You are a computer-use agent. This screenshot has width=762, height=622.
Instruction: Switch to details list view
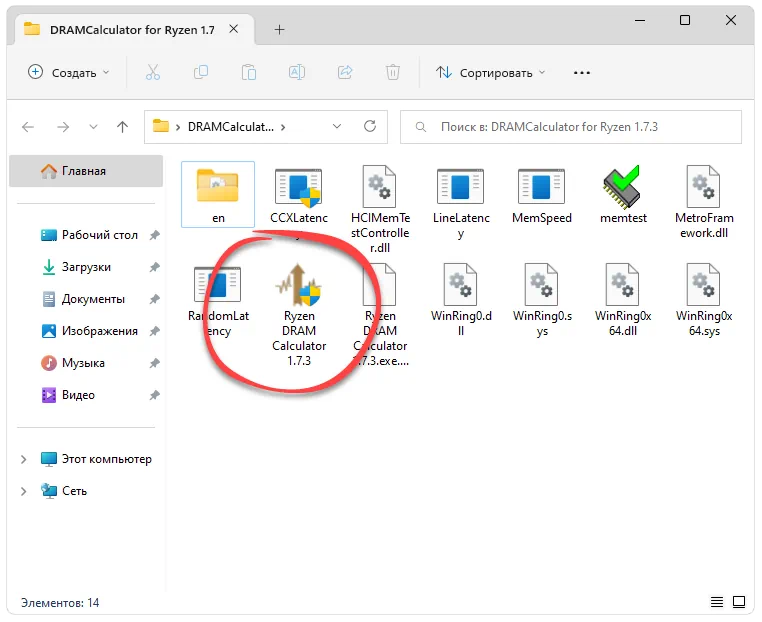(717, 602)
